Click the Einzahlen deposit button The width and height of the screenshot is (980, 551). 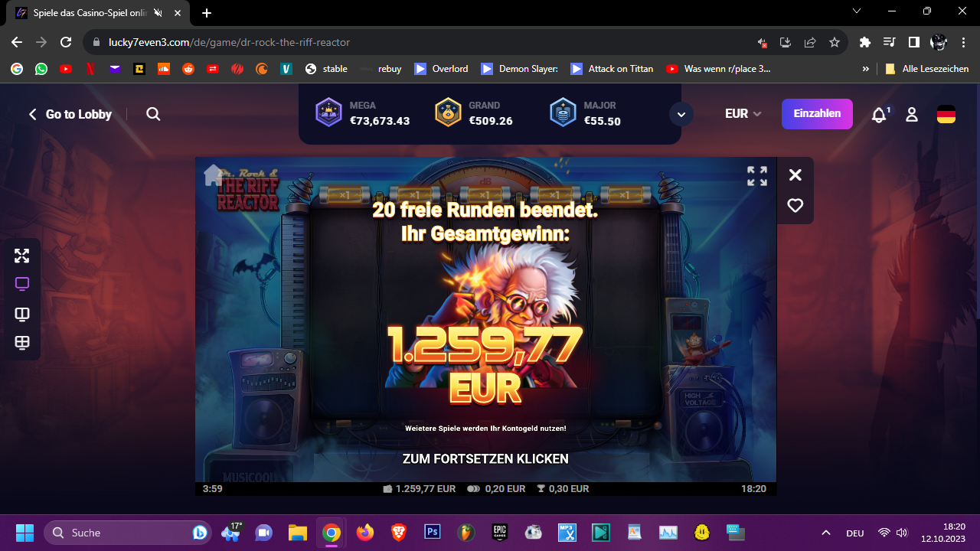(817, 114)
